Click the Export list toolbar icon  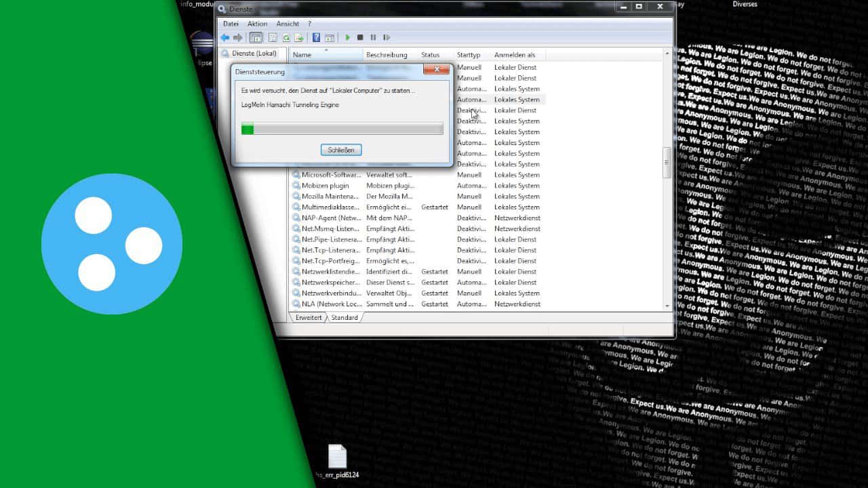point(298,38)
